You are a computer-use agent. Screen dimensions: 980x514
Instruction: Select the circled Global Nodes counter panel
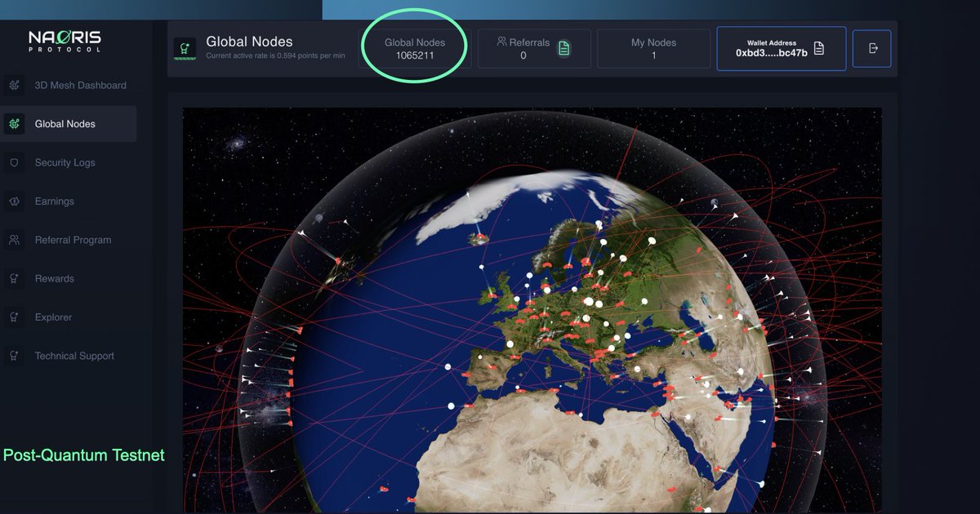[414, 47]
